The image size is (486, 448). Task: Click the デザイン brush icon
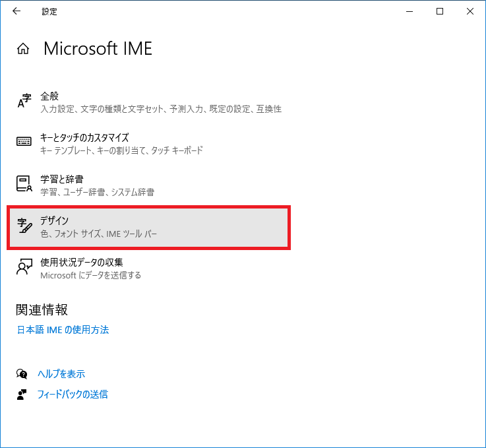click(24, 226)
